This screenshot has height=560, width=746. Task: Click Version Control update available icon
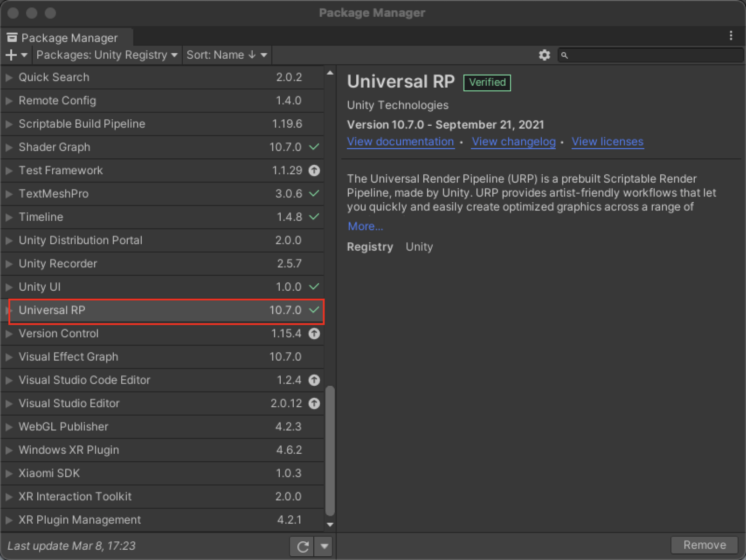coord(314,334)
